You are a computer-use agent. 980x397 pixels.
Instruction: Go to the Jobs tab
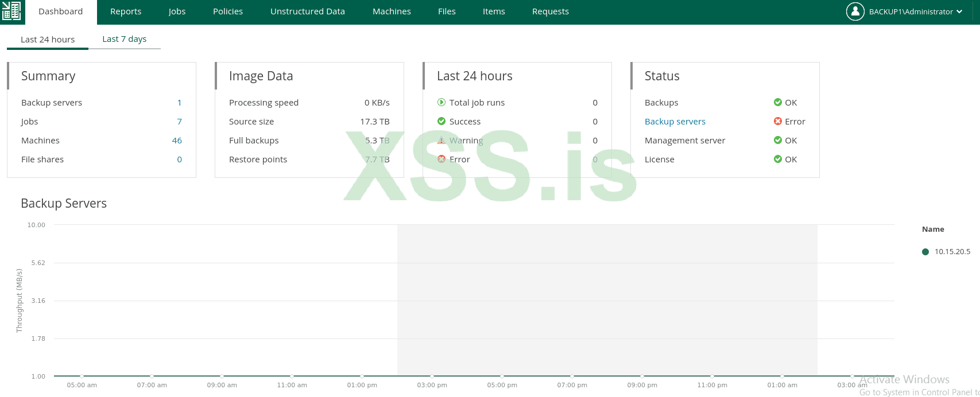pos(177,12)
